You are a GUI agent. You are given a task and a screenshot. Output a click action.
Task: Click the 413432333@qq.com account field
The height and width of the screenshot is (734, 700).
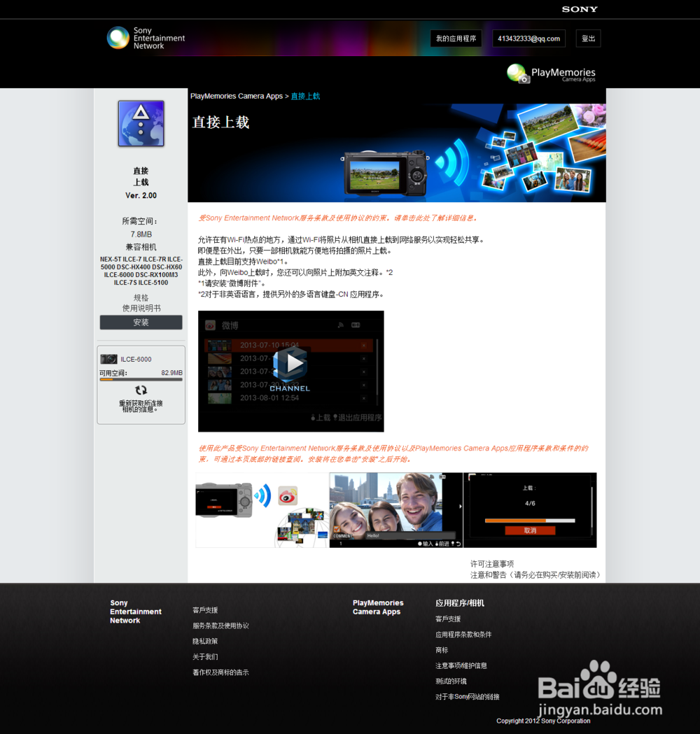coord(528,38)
